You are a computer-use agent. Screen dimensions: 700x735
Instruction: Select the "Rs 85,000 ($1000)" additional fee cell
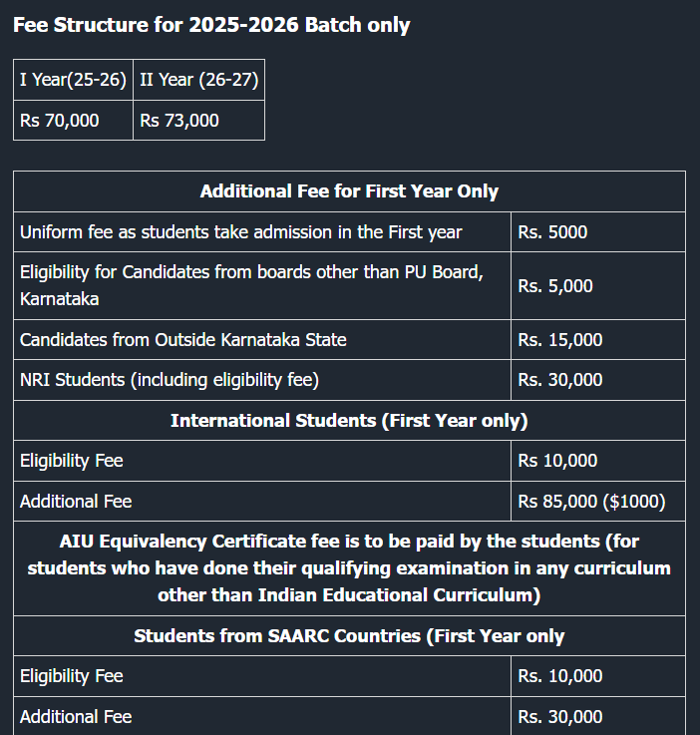tap(591, 502)
